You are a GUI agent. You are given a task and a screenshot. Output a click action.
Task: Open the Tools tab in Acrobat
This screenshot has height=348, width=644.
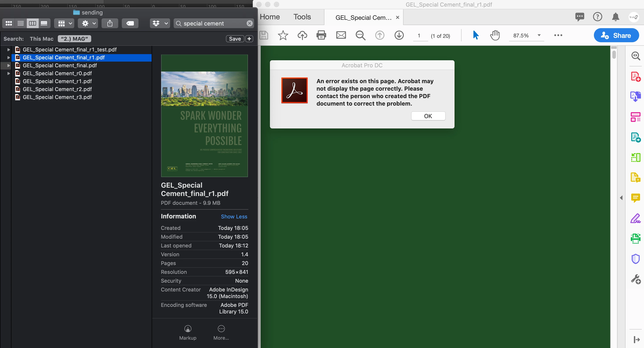pos(302,17)
